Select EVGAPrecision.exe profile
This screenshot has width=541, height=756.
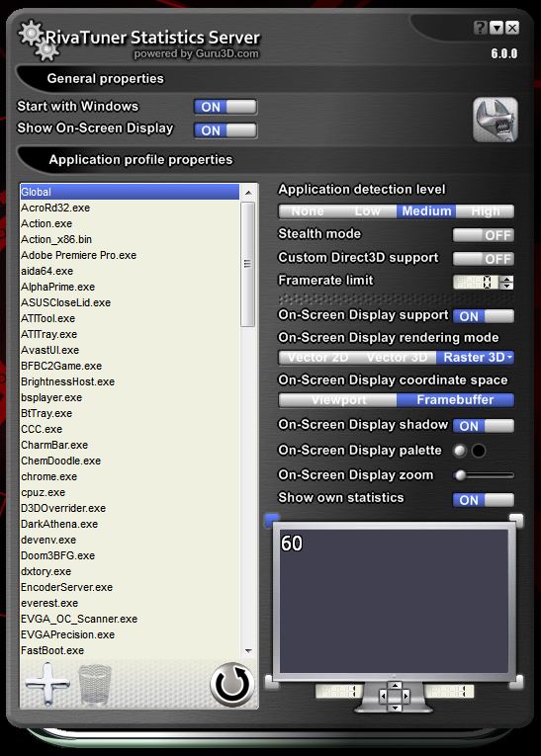pos(130,635)
